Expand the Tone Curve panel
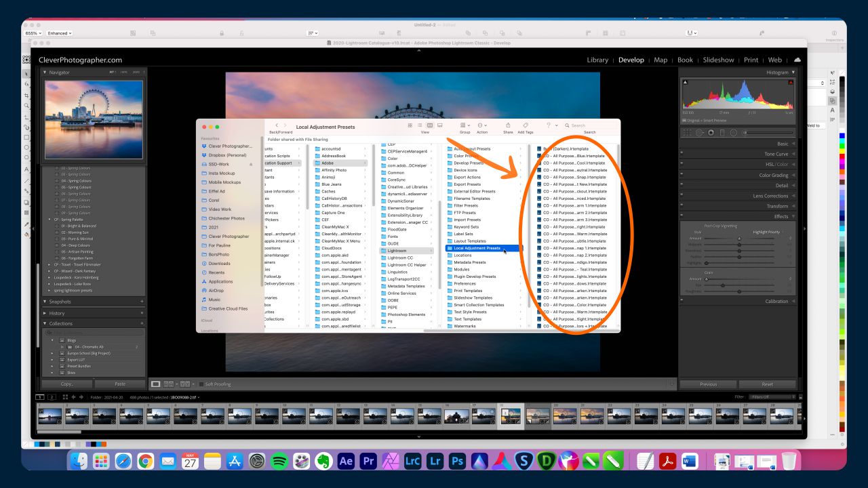This screenshot has width=868, height=488. (x=793, y=154)
